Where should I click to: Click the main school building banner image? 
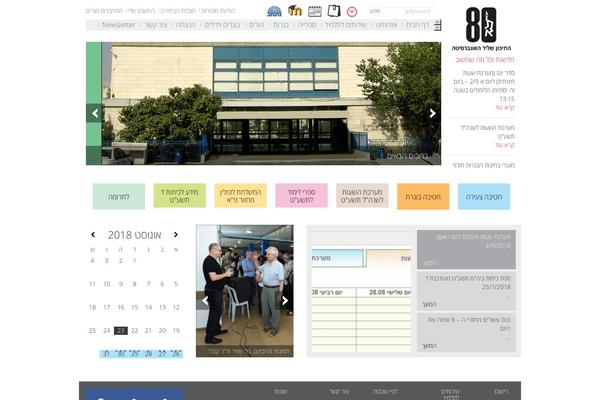tap(263, 103)
